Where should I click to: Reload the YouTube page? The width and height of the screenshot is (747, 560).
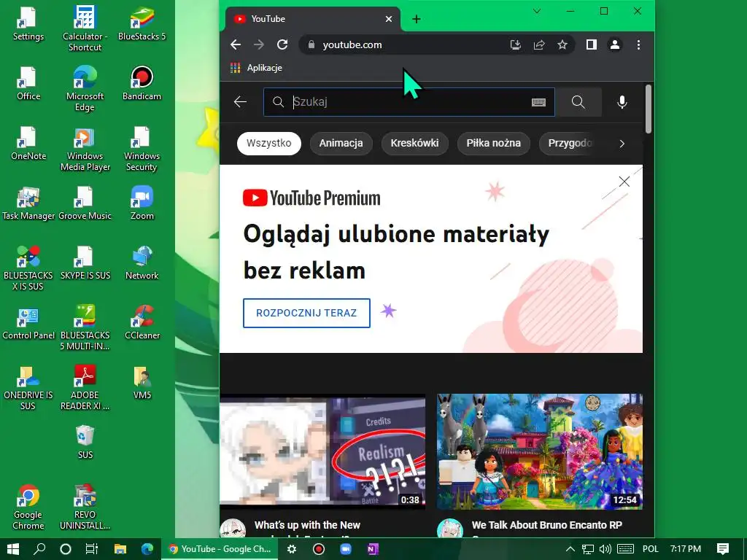coord(282,44)
